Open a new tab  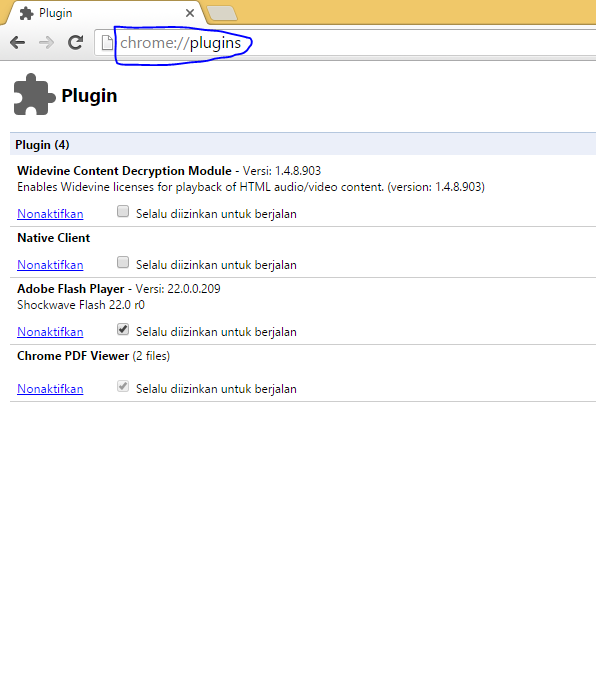[x=222, y=13]
